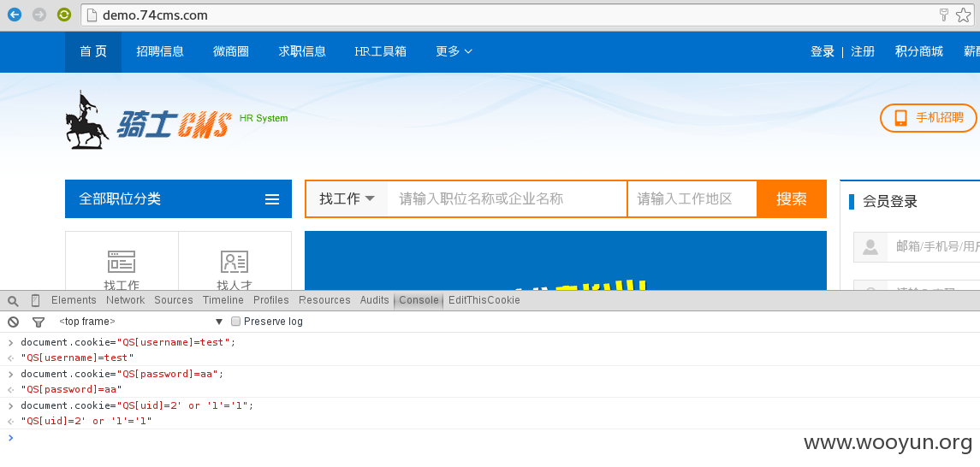Switch to the Elements tab
980x467 pixels.
74,300
